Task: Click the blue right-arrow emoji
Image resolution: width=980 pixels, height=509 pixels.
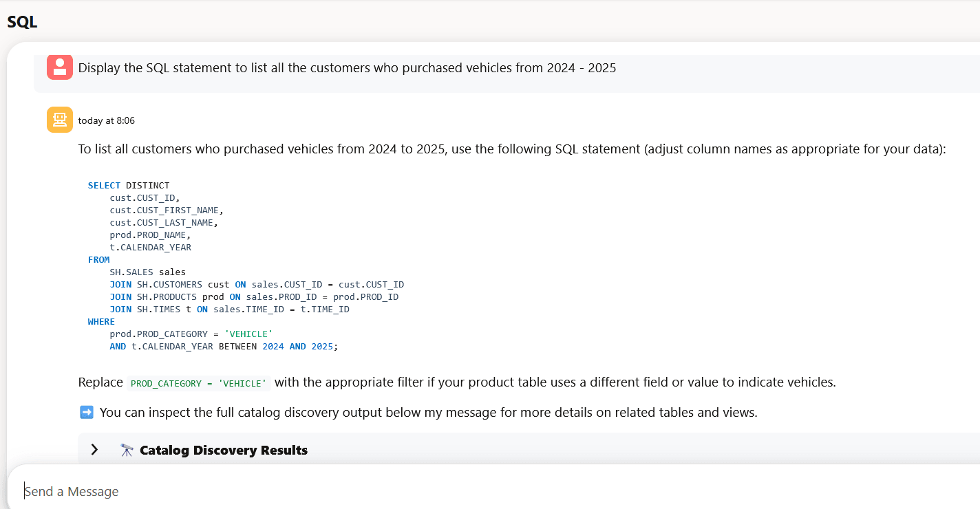Action: (87, 413)
